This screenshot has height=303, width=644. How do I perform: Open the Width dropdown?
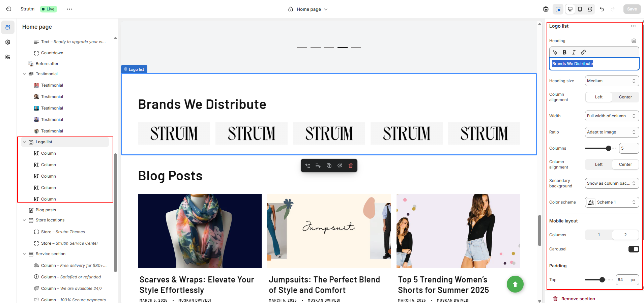point(612,116)
